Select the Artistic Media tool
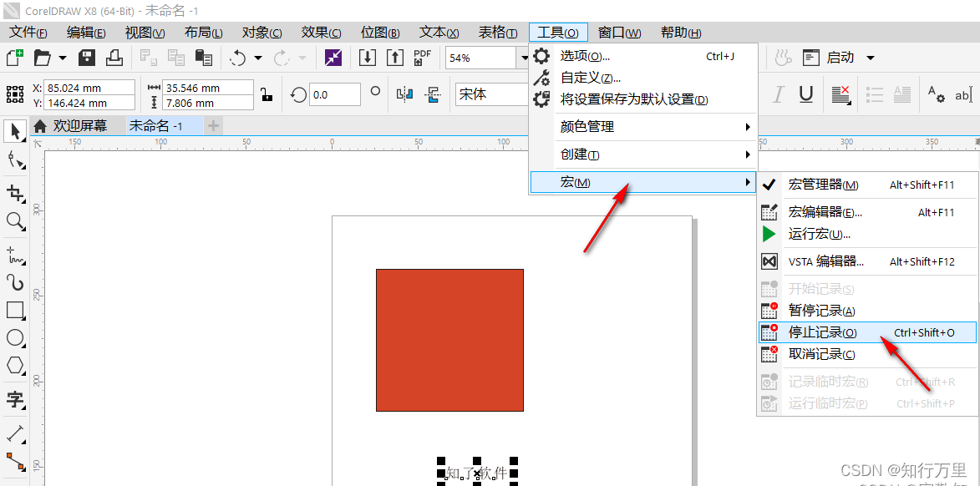 (15, 282)
